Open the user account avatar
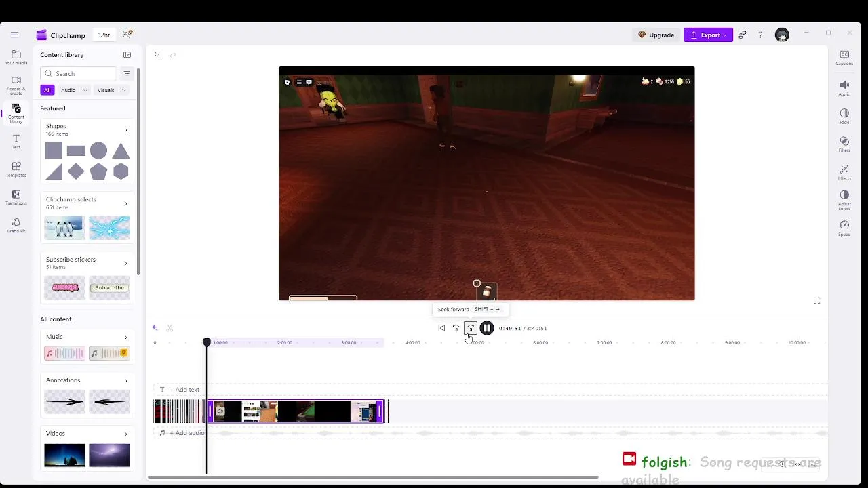 [782, 35]
